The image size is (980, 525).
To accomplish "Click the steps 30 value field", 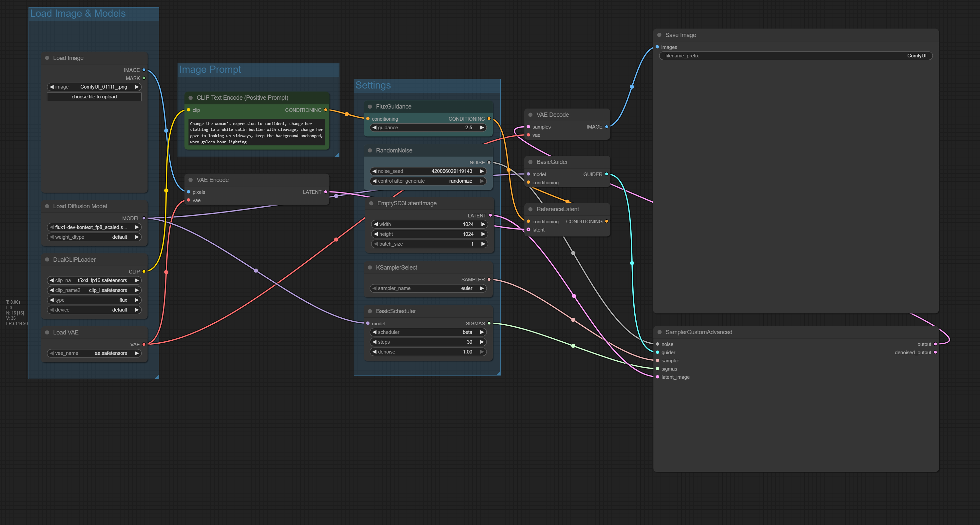I will pyautogui.click(x=428, y=342).
